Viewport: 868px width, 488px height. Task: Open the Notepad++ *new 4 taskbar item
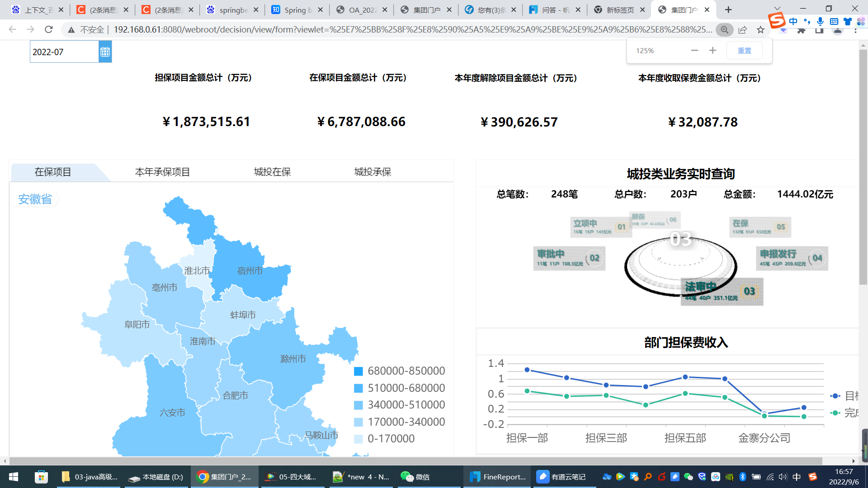click(361, 477)
